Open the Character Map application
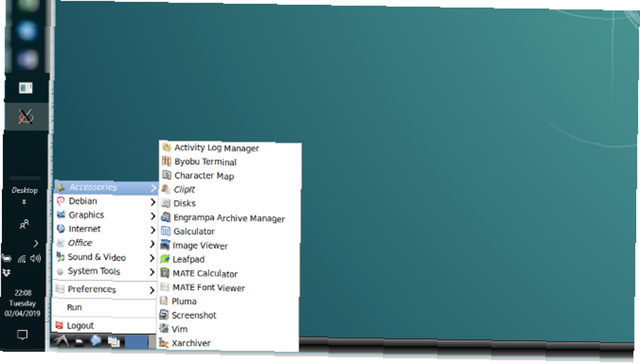 (x=230, y=175)
